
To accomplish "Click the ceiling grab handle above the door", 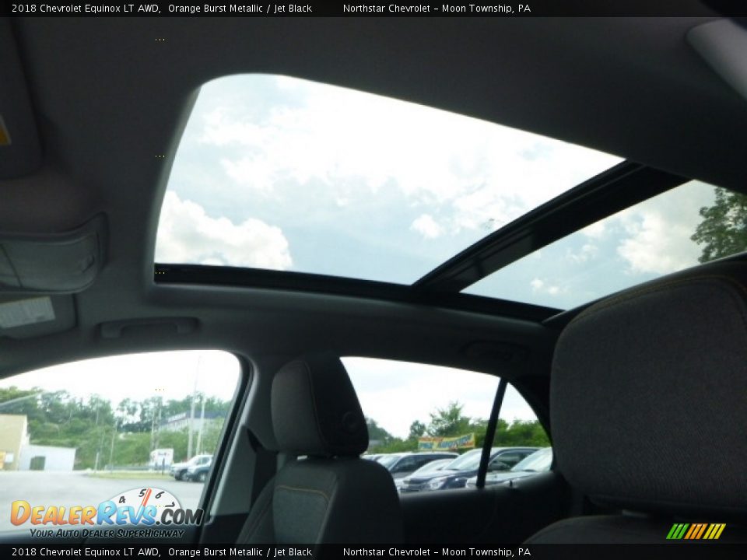I will coord(148,327).
